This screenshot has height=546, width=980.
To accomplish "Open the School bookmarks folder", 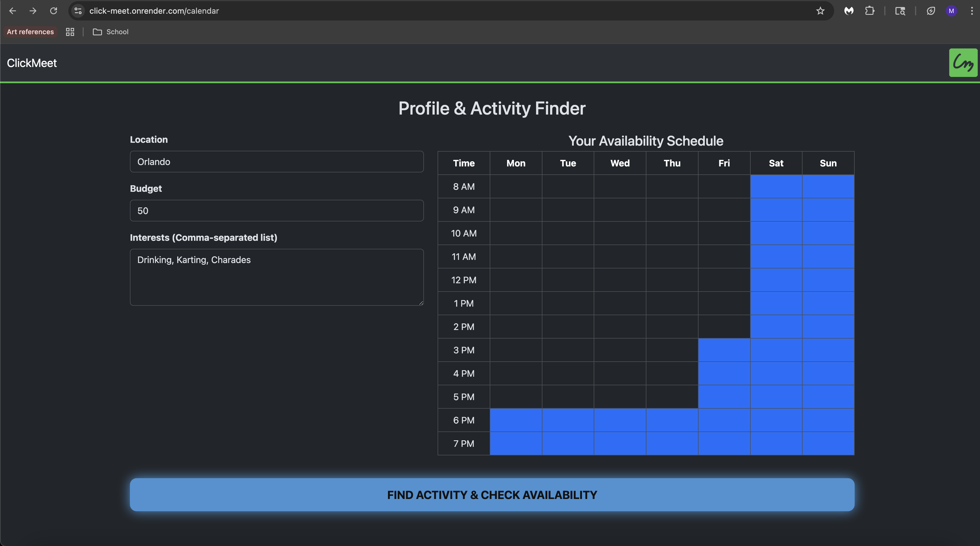I will click(111, 32).
